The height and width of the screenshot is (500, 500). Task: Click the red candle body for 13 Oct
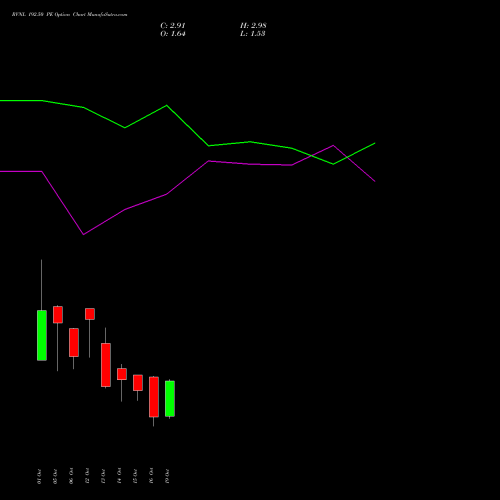[106, 365]
